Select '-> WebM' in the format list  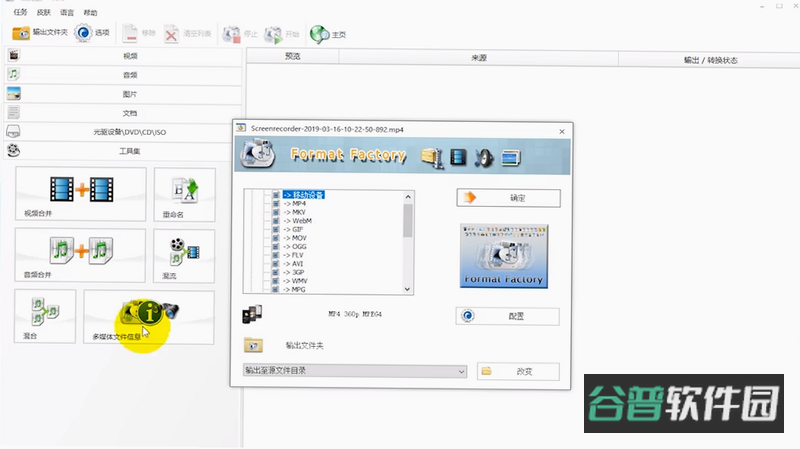[x=297, y=221]
